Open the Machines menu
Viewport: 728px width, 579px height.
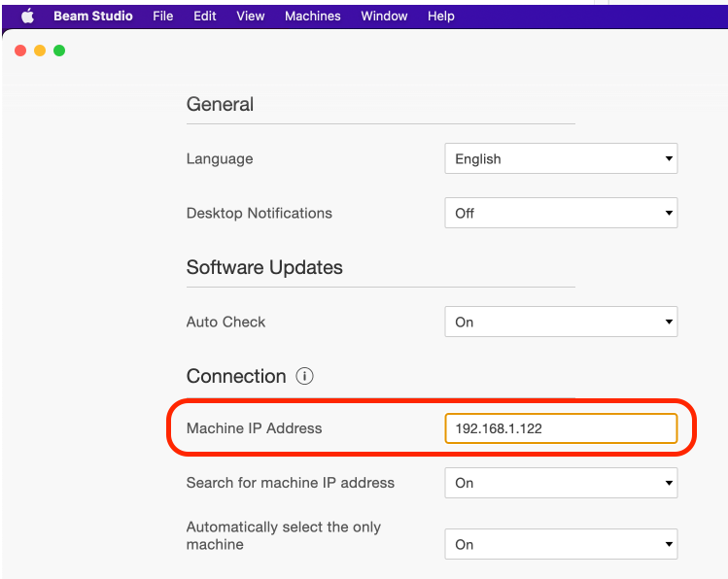click(x=312, y=17)
